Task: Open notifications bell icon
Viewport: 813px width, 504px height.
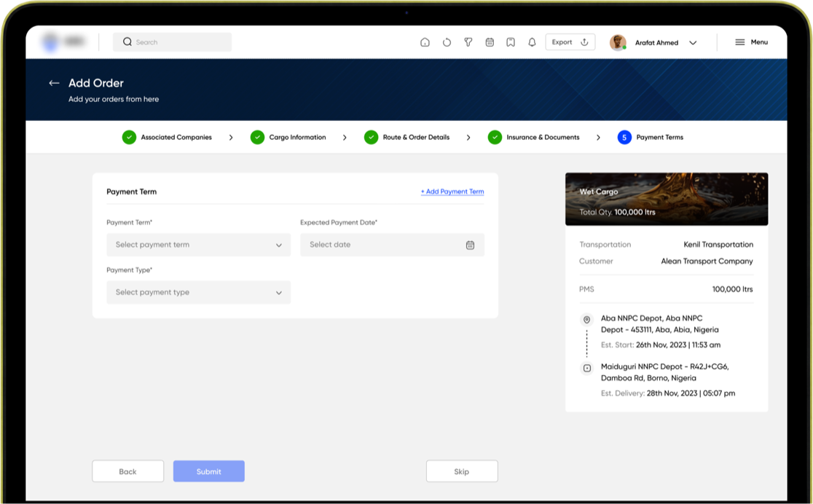Action: coord(532,42)
